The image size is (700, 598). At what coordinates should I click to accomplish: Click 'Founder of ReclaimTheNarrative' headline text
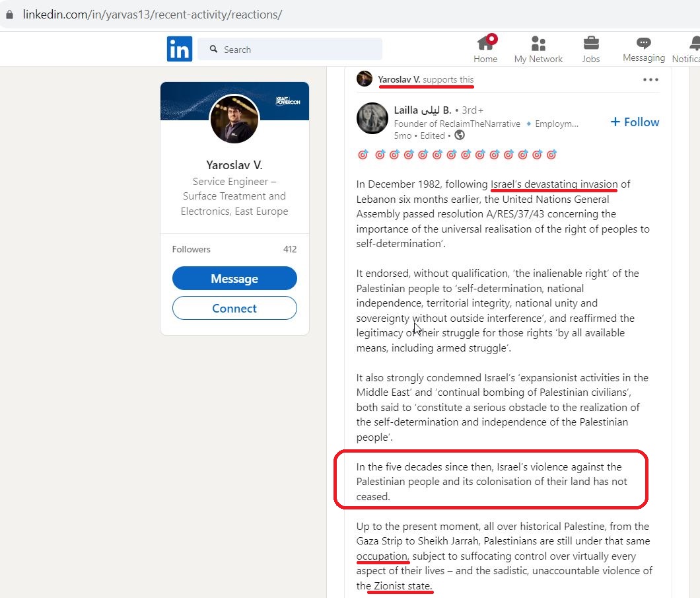457,124
